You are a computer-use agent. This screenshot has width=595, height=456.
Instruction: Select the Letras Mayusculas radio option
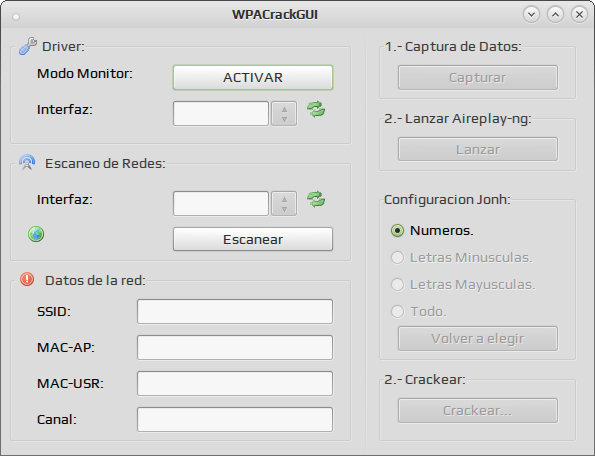[x=397, y=284]
